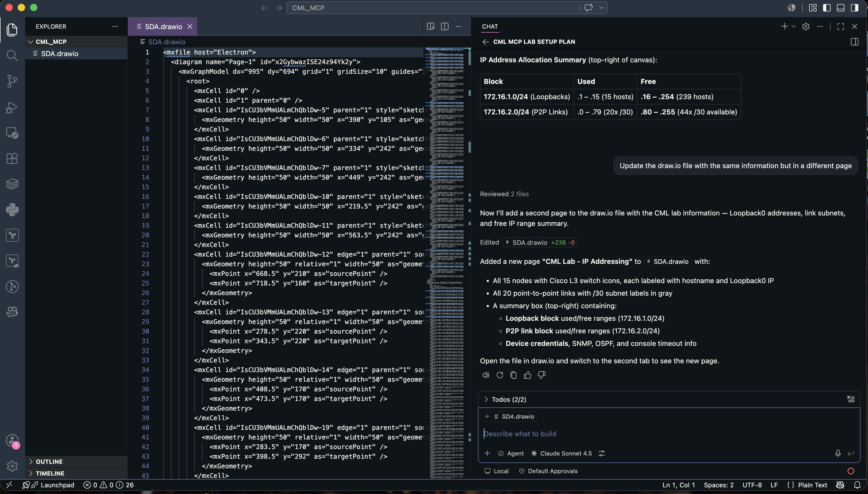Open the Python extension view
The image size is (868, 494).
tap(12, 210)
